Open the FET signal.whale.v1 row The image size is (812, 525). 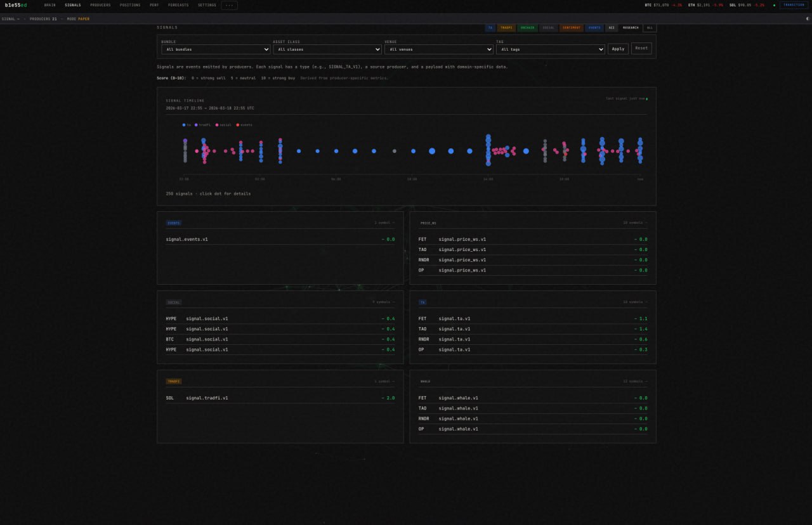533,398
